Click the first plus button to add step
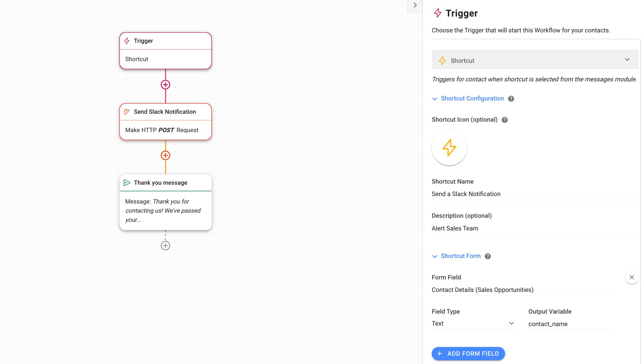Screen dimensions: 641x364 tap(165, 85)
